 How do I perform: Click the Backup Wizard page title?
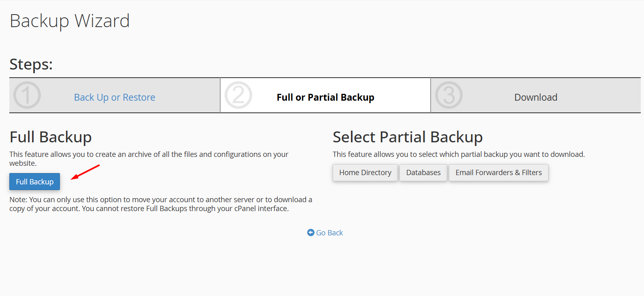(70, 21)
